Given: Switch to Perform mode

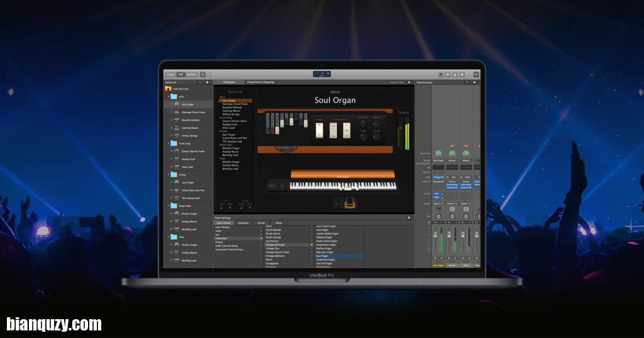Looking at the screenshot, I should tap(192, 75).
